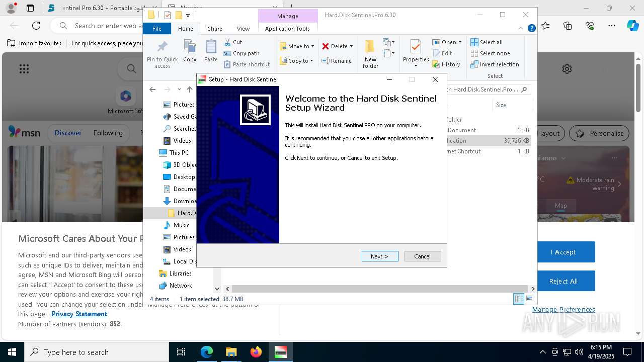Click the Size column header

pyautogui.click(x=512, y=105)
